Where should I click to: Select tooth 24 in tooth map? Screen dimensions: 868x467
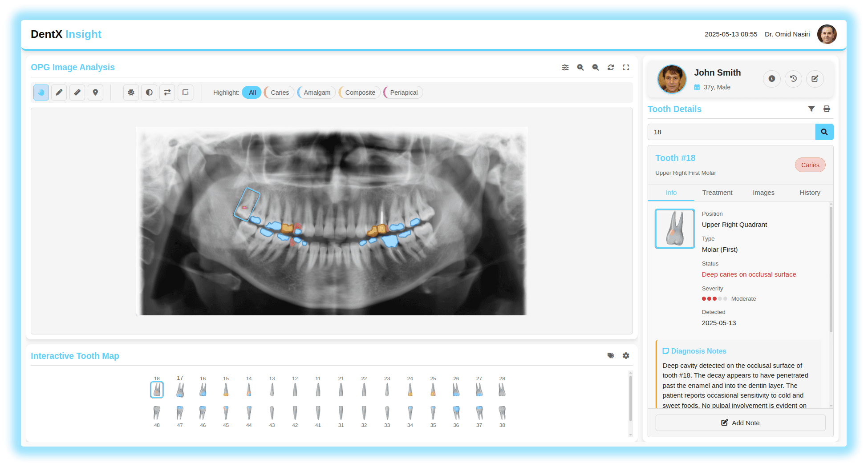coord(410,389)
